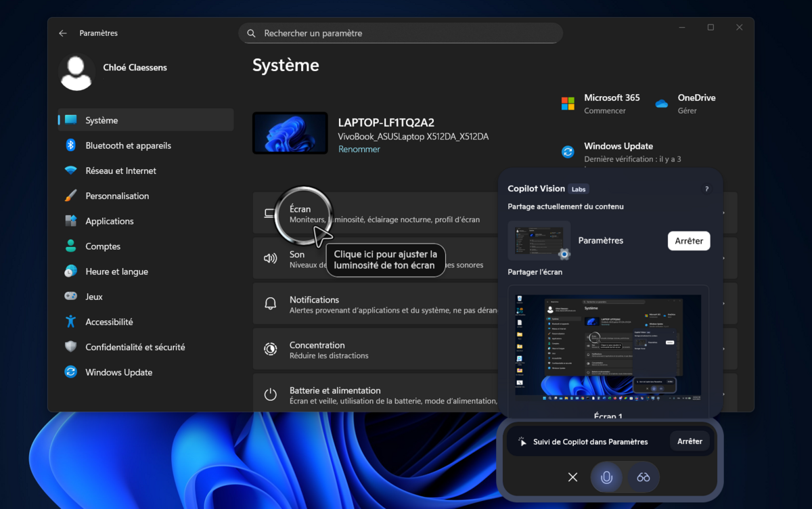
Task: Open the Microsoft 365 icon
Action: click(568, 104)
